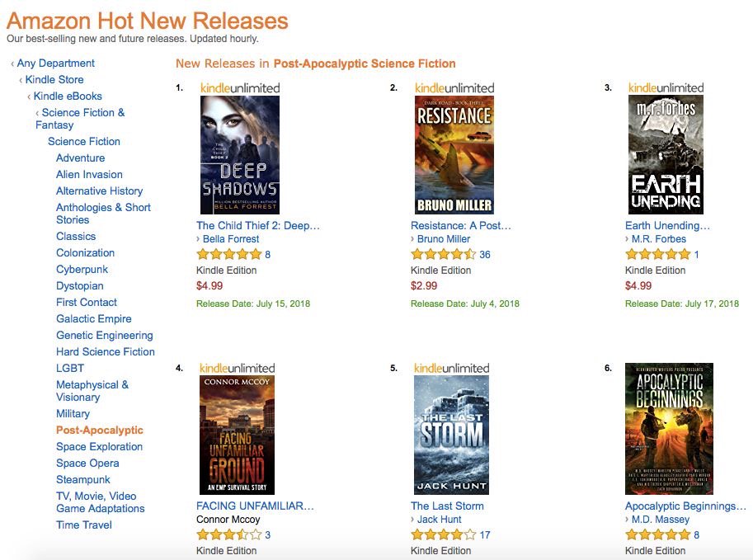Click kindleunlimited badge above Resistance
The width and height of the screenshot is (753, 560).
454,88
